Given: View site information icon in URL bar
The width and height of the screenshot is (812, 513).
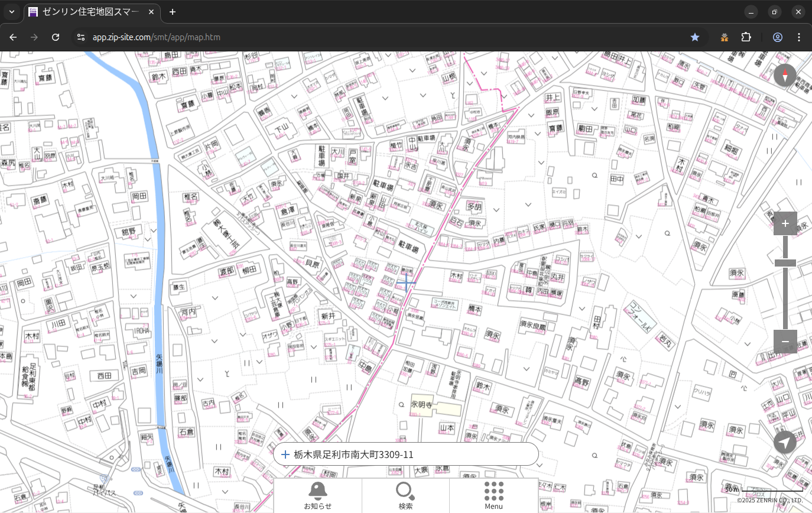Looking at the screenshot, I should (80, 37).
